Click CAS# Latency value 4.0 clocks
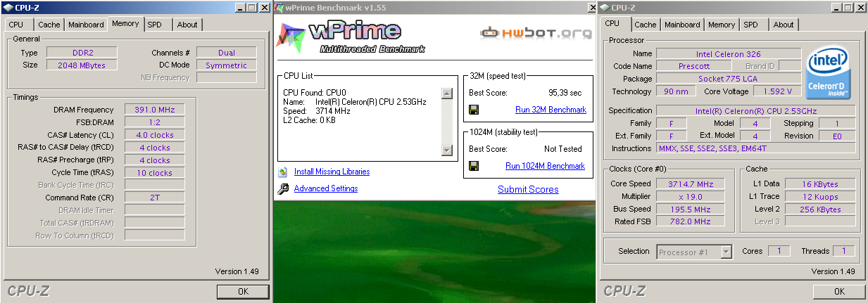Viewport: 868px width, 303px height. click(x=154, y=135)
